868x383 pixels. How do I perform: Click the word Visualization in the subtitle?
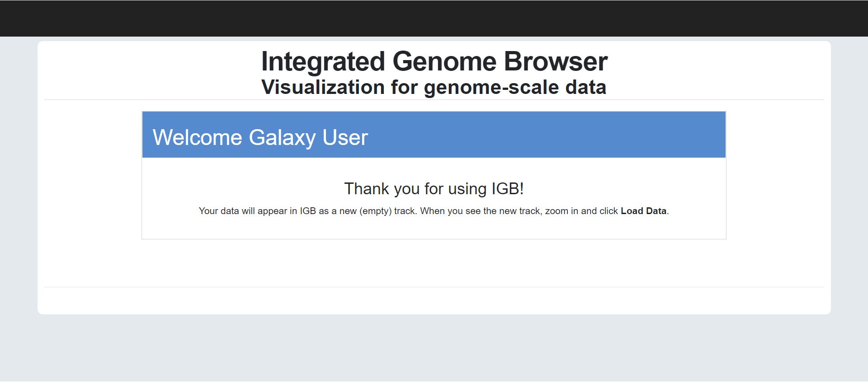pos(323,87)
